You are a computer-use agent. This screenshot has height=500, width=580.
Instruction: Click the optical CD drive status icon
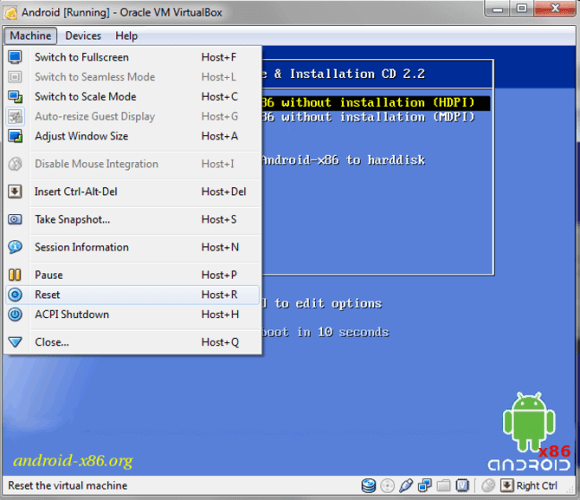[x=387, y=486]
